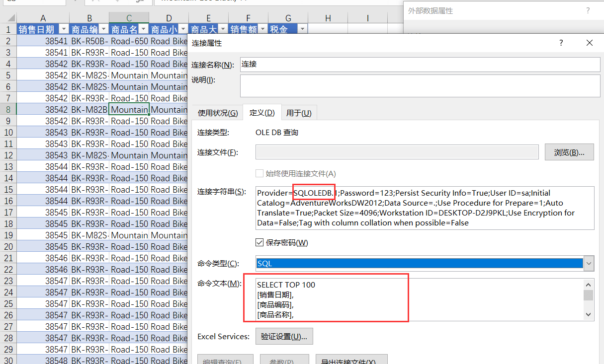Close the 连接属性 dialog with X
Image resolution: width=604 pixels, height=364 pixels.
pyautogui.click(x=590, y=43)
